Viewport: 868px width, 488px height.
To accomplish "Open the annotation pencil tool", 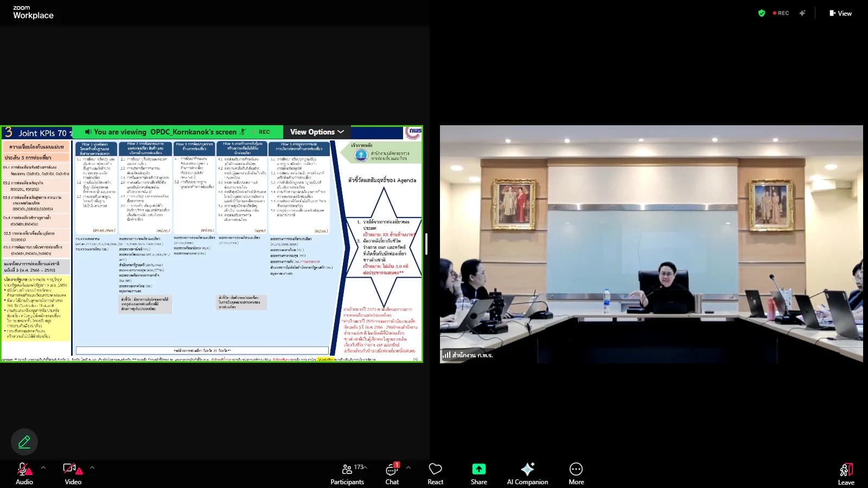I will tap(24, 442).
